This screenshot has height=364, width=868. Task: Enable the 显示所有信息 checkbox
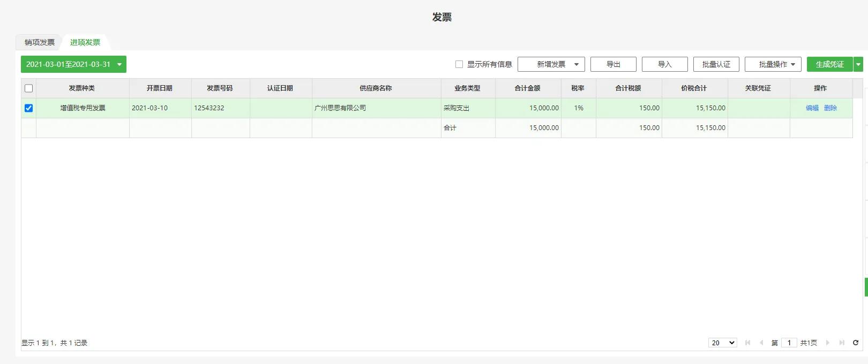(459, 64)
